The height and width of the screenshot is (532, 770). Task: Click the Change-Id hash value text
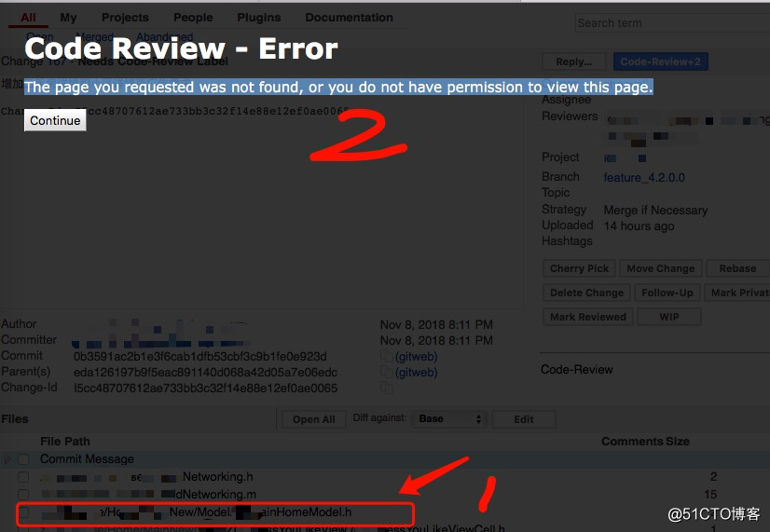205,389
